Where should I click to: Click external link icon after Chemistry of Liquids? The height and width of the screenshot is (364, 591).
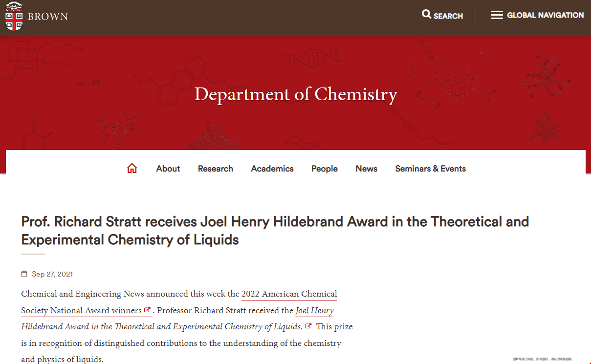coord(308,326)
